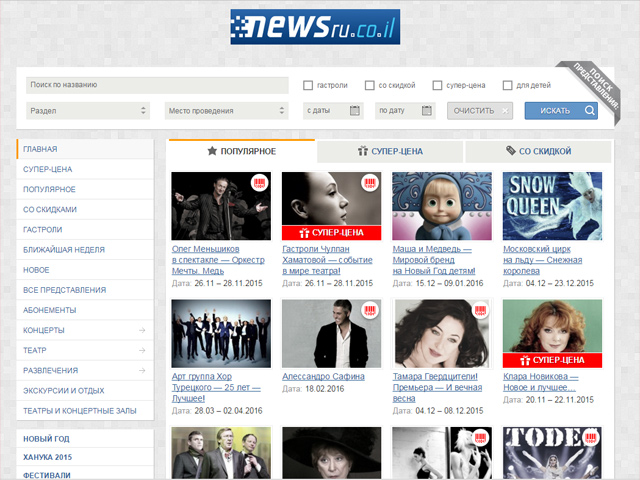Open Арт группа Хор Турецкого link
This screenshot has width=640, height=480.
pos(216,387)
